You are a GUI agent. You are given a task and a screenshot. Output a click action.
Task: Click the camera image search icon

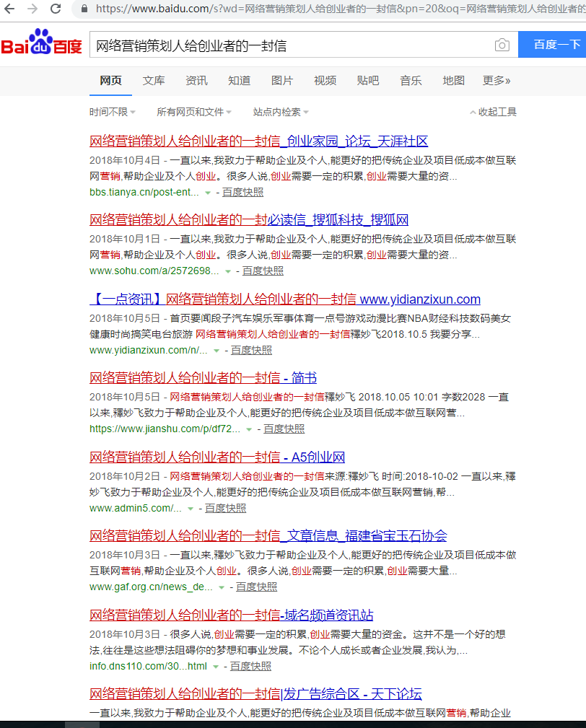[502, 45]
